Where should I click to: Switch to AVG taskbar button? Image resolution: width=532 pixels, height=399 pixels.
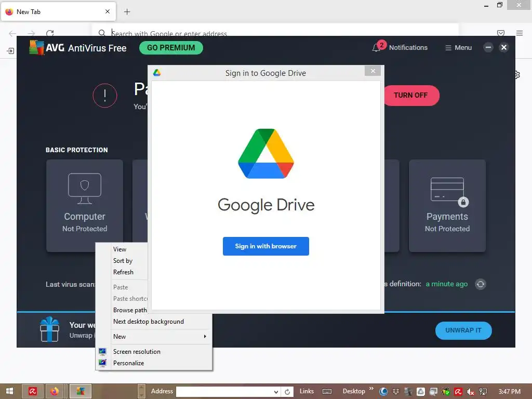[81, 391]
